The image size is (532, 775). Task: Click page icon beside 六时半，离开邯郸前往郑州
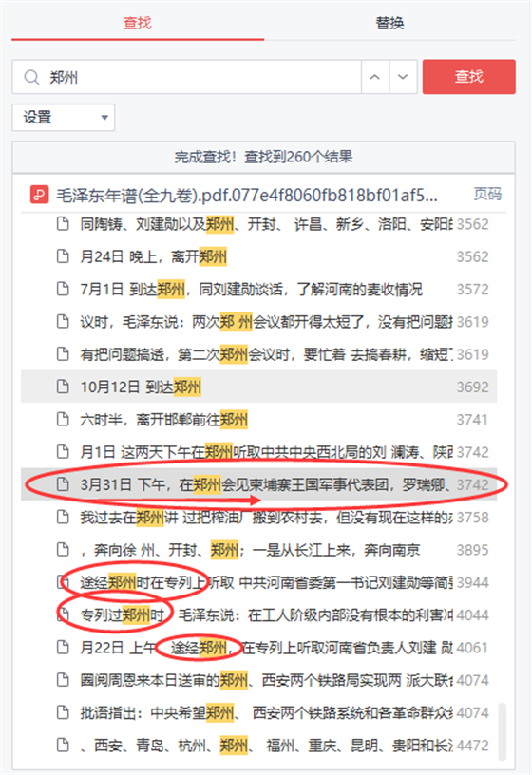tap(63, 419)
